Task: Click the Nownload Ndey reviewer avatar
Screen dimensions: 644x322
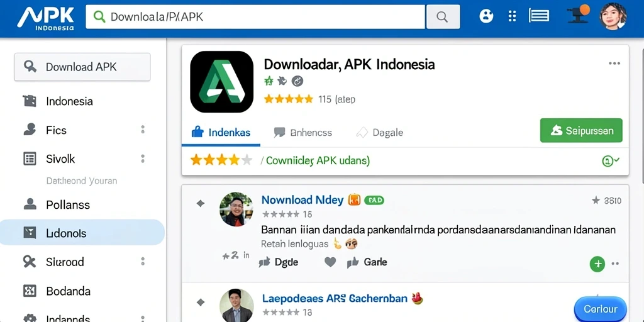Action: (x=236, y=209)
